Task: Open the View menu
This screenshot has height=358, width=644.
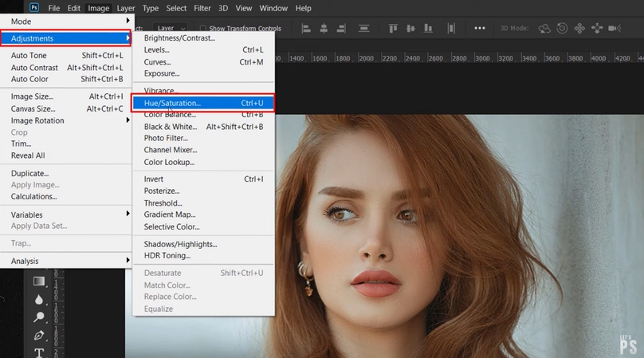Action: click(244, 8)
